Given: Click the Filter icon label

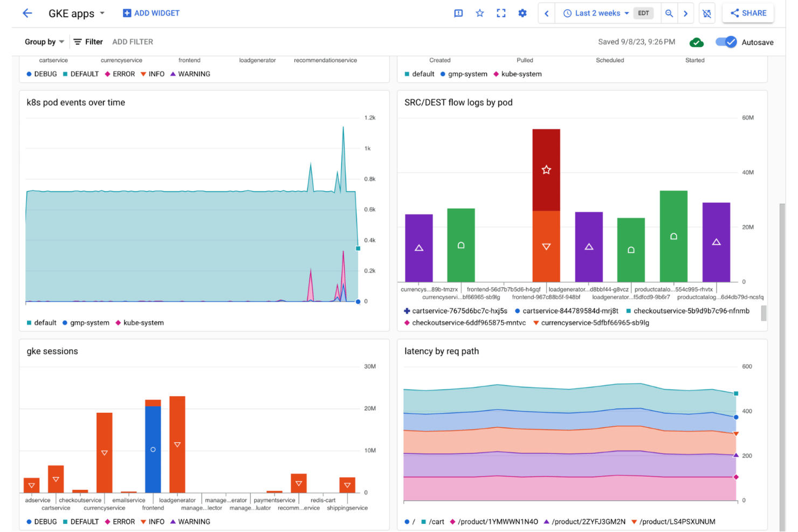Looking at the screenshot, I should [x=88, y=42].
